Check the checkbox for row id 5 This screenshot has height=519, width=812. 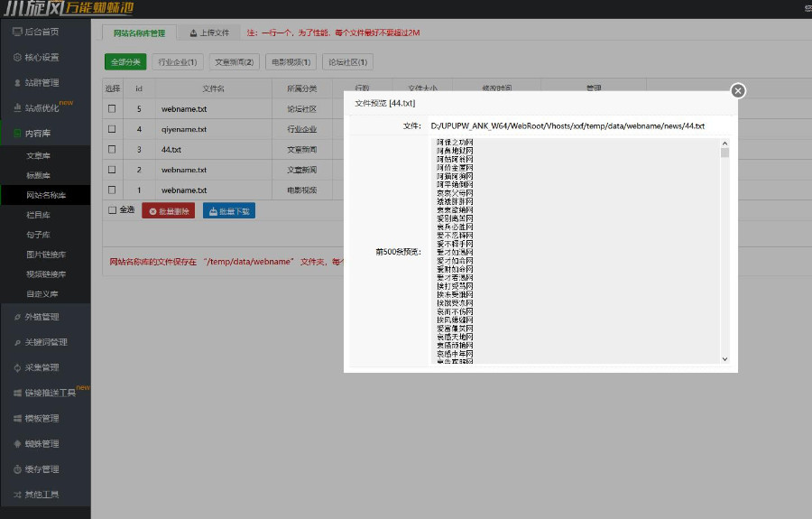coord(112,108)
